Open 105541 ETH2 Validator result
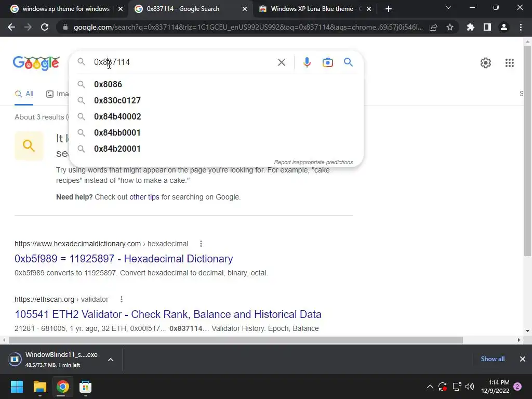Image resolution: width=532 pixels, height=399 pixels. click(x=168, y=314)
